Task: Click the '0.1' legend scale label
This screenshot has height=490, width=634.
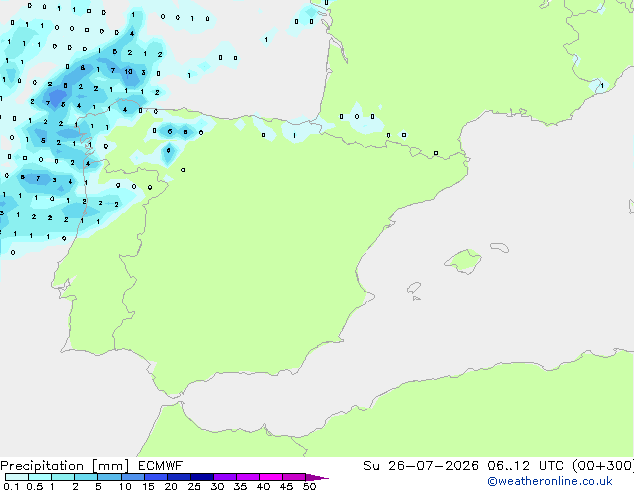Action: [x=11, y=486]
